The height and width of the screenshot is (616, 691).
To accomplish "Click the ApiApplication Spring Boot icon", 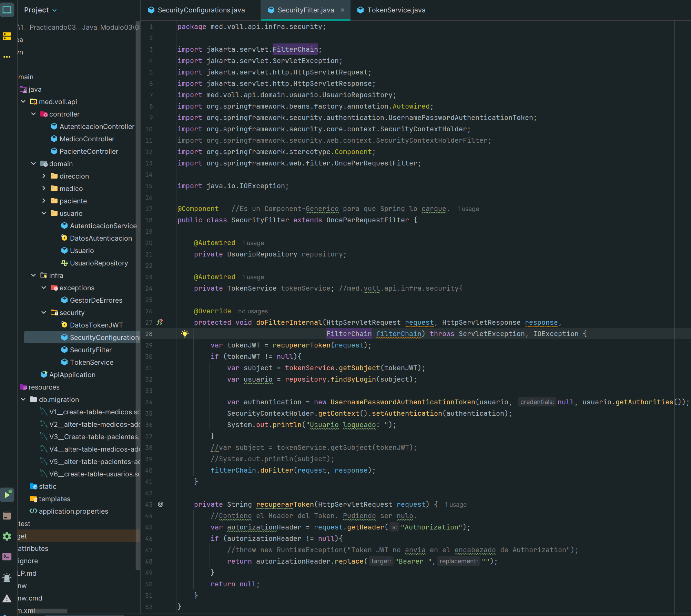I will click(44, 374).
